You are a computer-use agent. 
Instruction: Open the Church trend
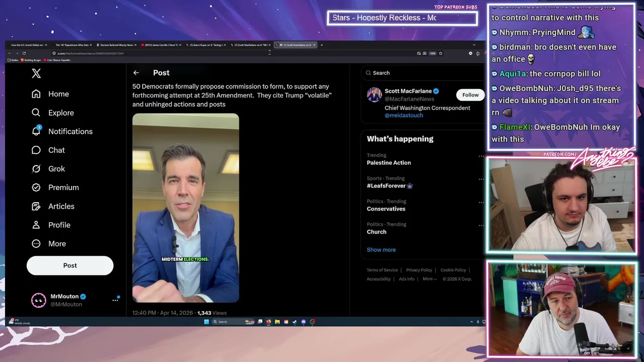(376, 232)
